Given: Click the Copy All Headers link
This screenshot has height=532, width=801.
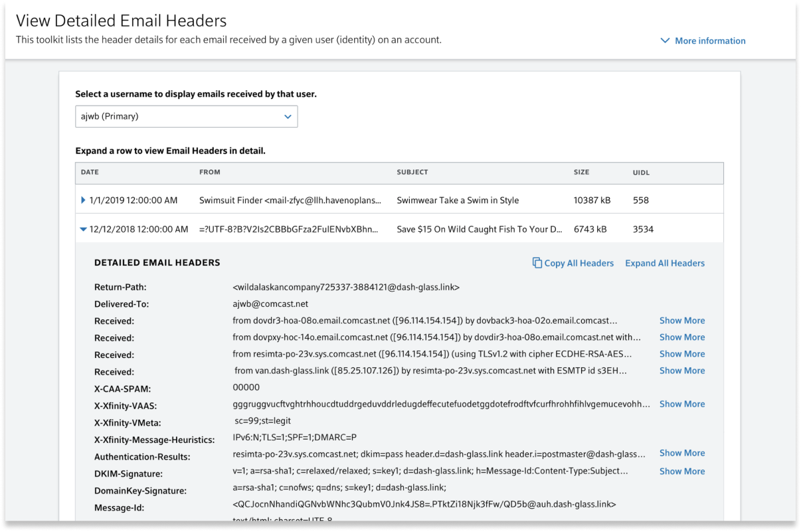Looking at the screenshot, I should (x=578, y=263).
